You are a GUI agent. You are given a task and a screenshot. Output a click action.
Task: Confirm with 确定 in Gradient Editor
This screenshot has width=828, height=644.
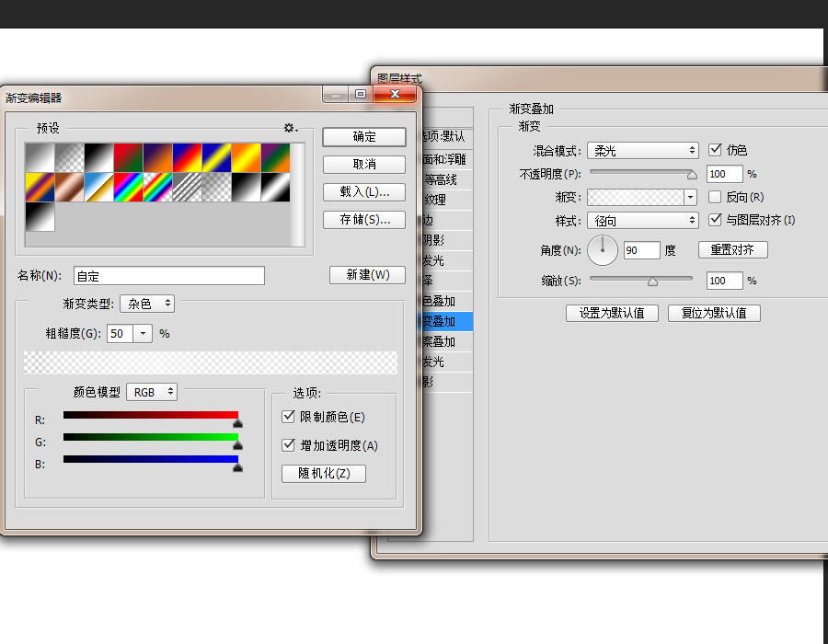(x=364, y=137)
